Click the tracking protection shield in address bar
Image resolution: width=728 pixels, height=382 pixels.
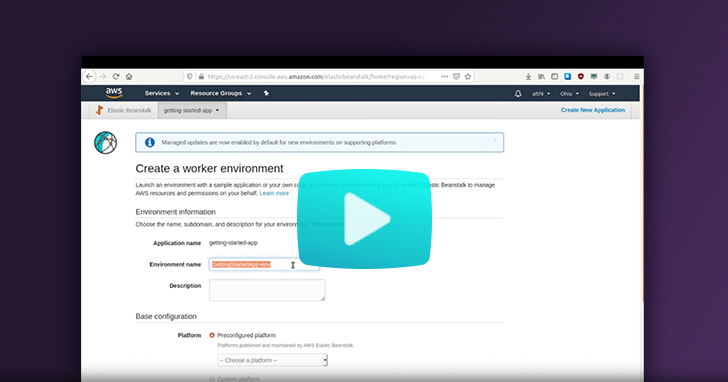[189, 77]
